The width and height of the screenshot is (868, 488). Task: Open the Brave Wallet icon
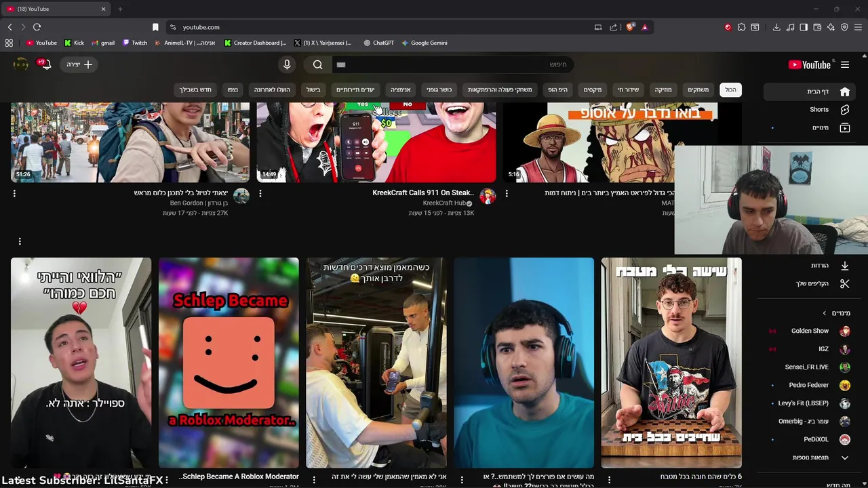click(817, 27)
